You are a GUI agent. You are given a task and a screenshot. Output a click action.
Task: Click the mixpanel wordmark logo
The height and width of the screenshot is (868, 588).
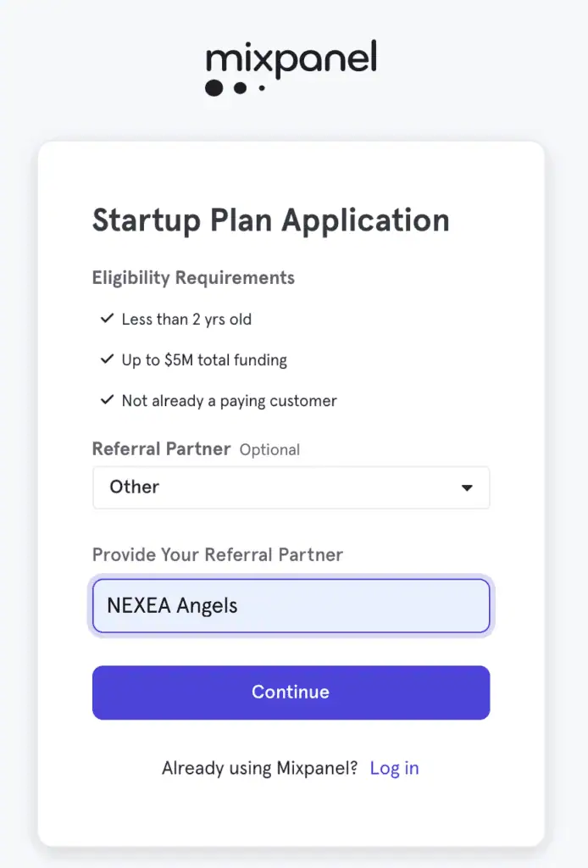291,59
